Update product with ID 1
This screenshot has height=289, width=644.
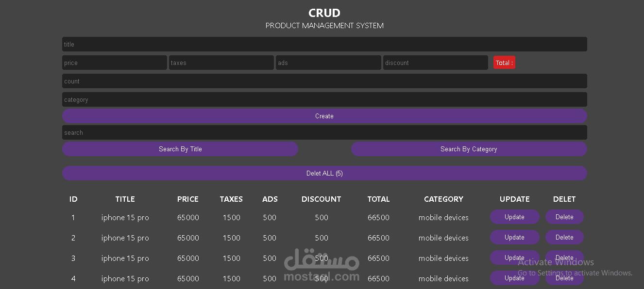[x=515, y=217]
